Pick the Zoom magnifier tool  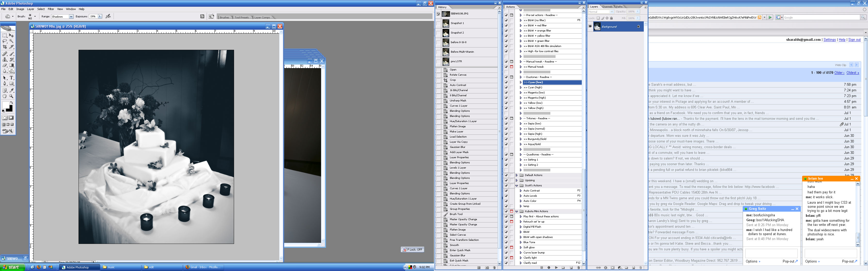pyautogui.click(x=11, y=96)
